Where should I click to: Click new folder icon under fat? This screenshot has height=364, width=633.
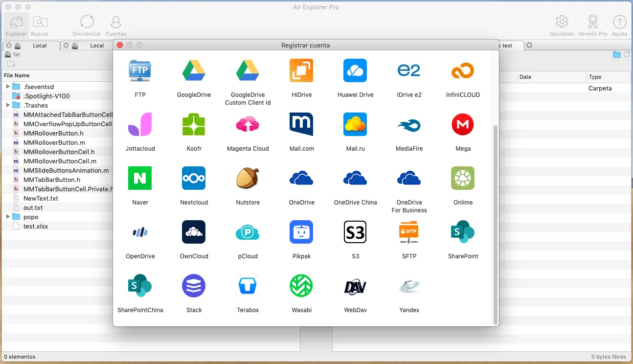pyautogui.click(x=11, y=64)
